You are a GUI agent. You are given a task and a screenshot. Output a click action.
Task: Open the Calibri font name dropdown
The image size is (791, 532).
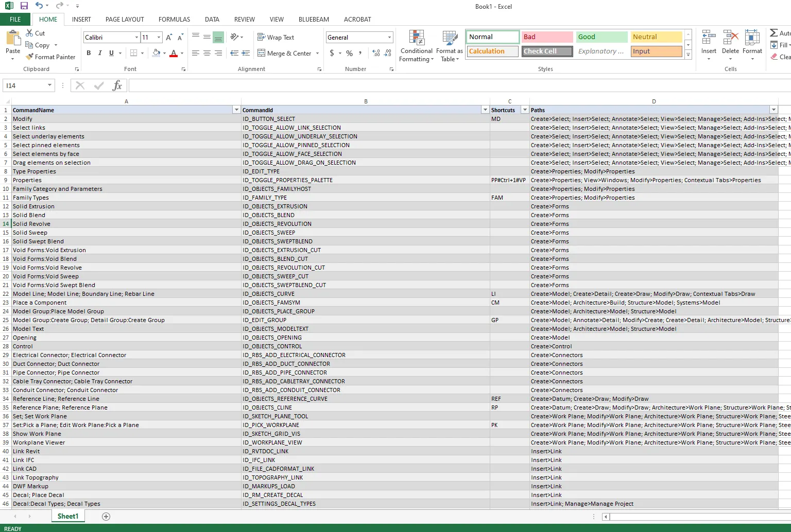tap(136, 38)
